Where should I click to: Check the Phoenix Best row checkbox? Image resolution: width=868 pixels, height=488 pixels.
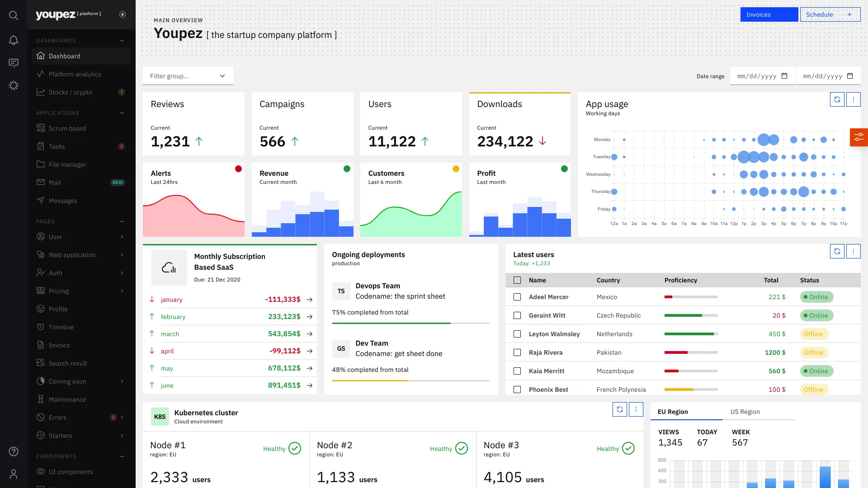pos(517,389)
